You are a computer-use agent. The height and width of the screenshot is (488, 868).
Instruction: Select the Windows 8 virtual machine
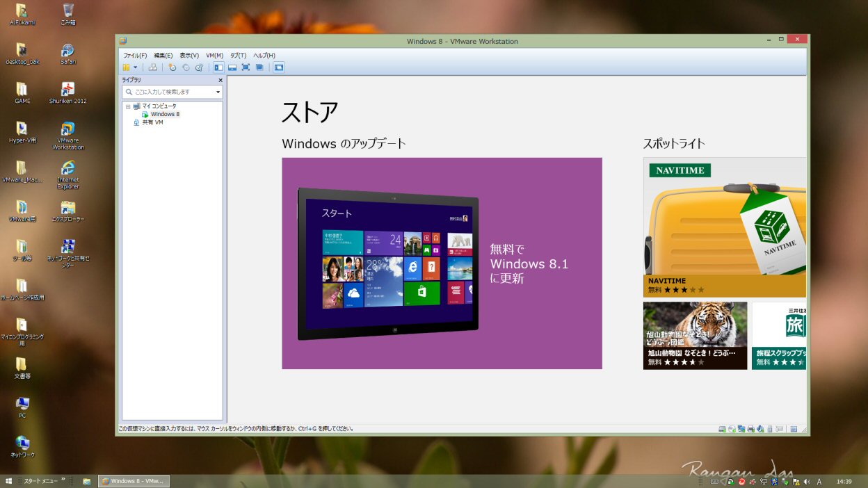click(165, 114)
